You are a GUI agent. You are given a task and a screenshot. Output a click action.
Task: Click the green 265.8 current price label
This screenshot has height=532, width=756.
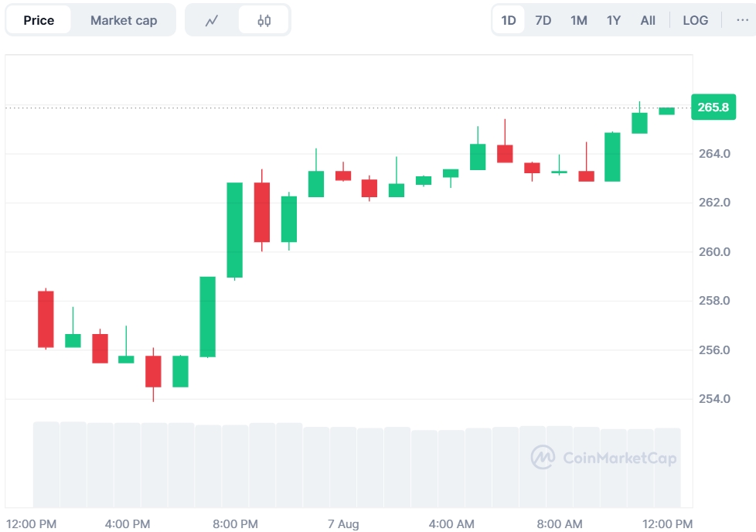tap(713, 107)
